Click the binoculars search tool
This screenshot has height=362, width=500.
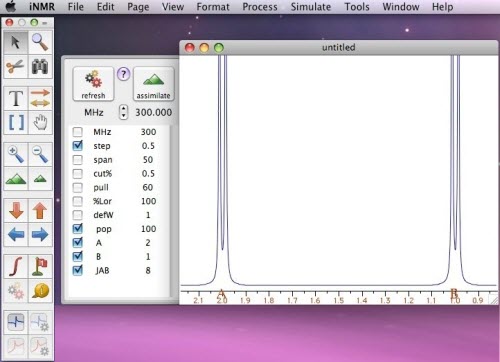coord(40,66)
